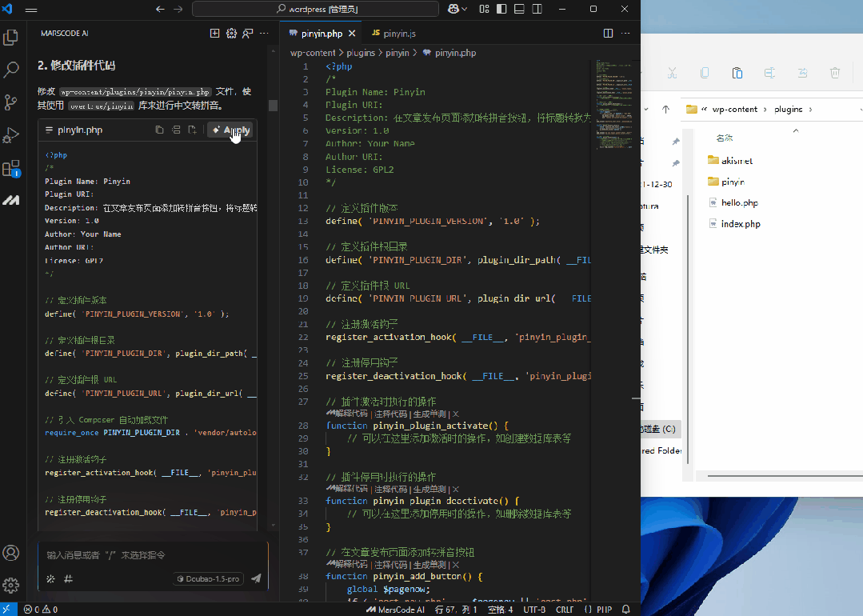Click the sparkle icon in the chat input toolbar
Viewport: 863px width, 616px height.
tap(50, 578)
